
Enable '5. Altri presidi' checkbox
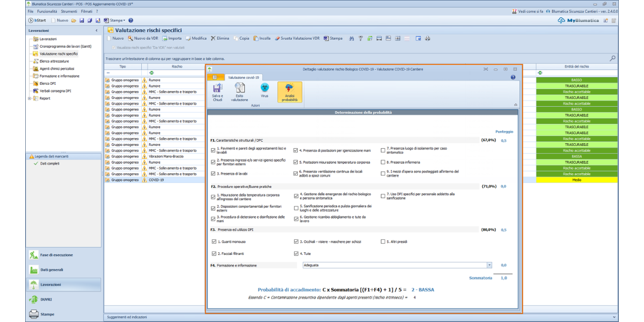(383, 241)
